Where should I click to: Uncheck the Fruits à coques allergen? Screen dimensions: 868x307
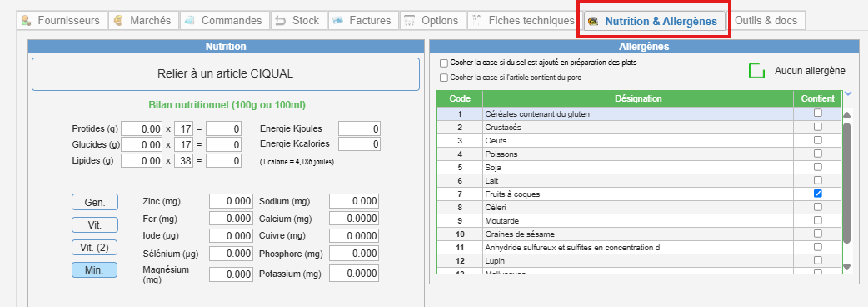point(818,194)
